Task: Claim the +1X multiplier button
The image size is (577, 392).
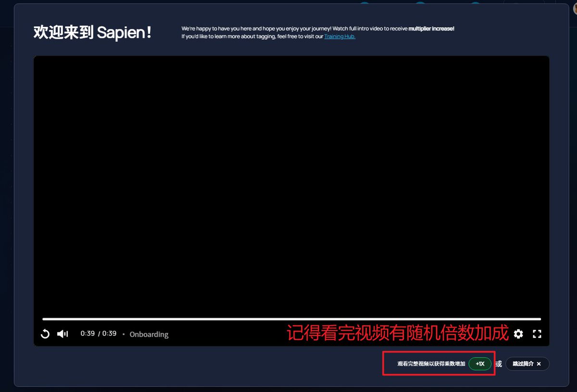Action: tap(480, 364)
